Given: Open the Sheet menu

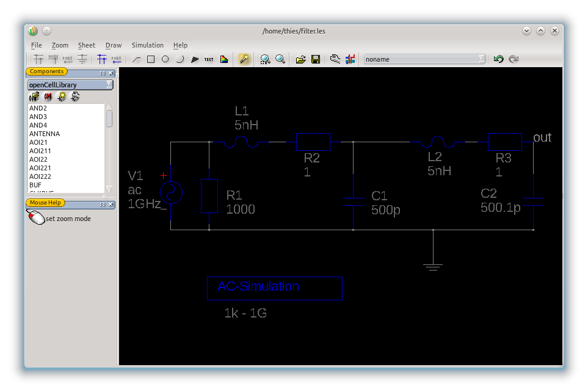Looking at the screenshot, I should click(x=87, y=45).
